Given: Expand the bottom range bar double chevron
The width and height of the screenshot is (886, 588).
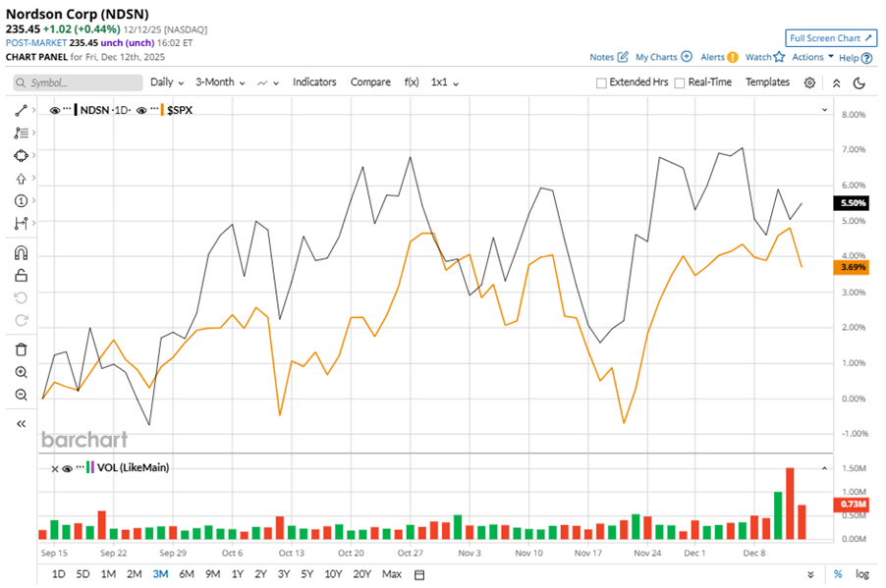Looking at the screenshot, I should click(x=810, y=574).
